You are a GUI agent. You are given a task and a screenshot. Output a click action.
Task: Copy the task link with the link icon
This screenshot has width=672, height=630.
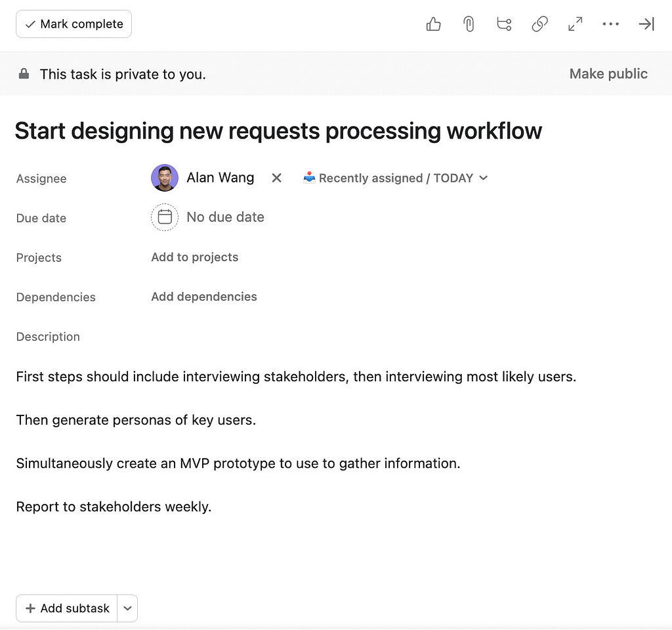click(539, 24)
